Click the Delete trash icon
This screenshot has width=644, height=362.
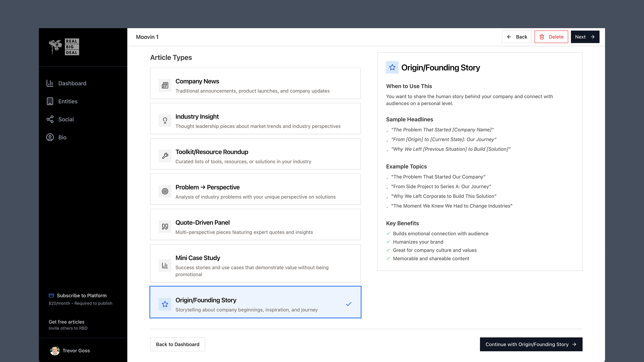pos(542,37)
